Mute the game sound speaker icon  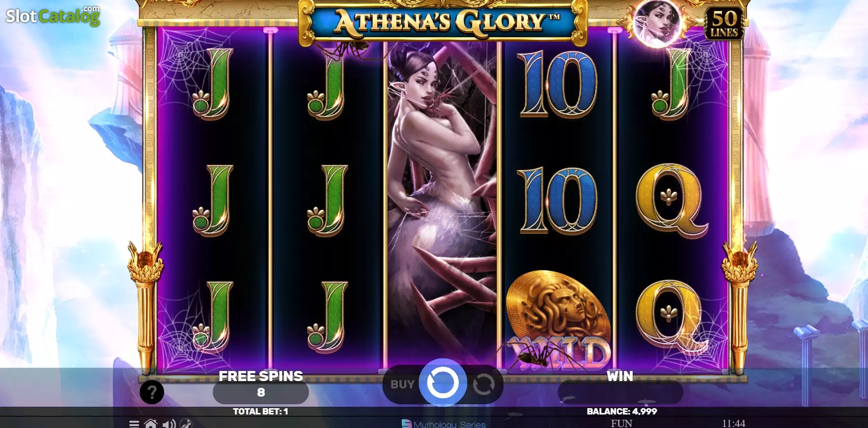[x=168, y=424]
